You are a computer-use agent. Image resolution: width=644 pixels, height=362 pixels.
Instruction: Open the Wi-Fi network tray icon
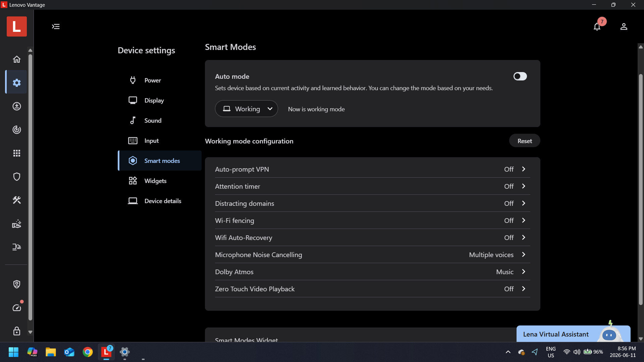(x=567, y=352)
